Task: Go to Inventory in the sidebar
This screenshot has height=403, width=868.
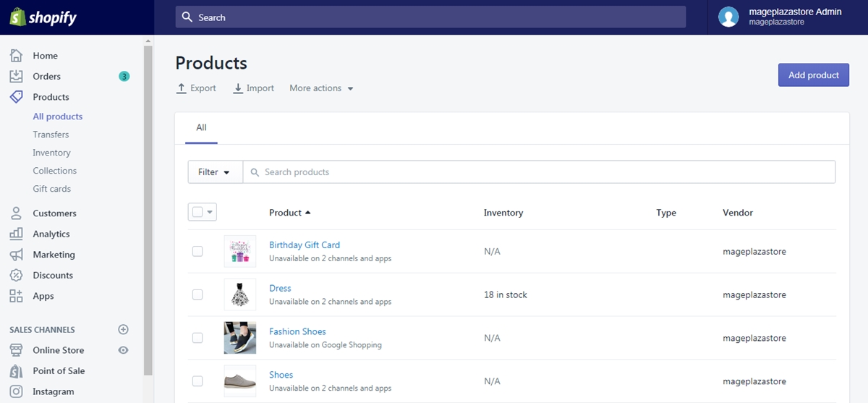Action: (x=51, y=153)
